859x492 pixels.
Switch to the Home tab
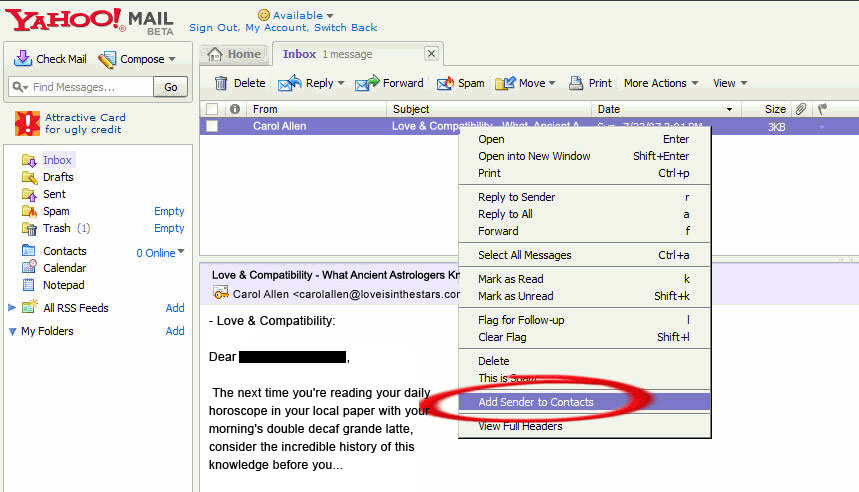click(x=235, y=54)
